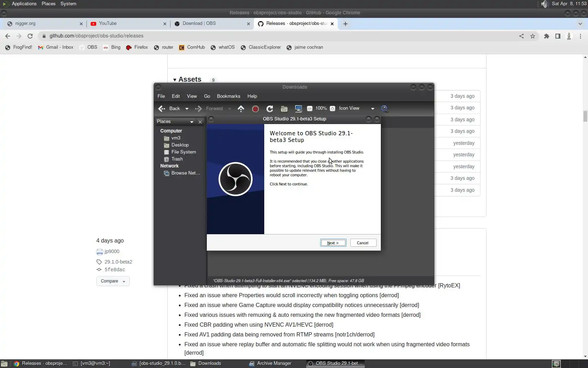Click the Trash icon in Places sidebar

[x=167, y=159]
